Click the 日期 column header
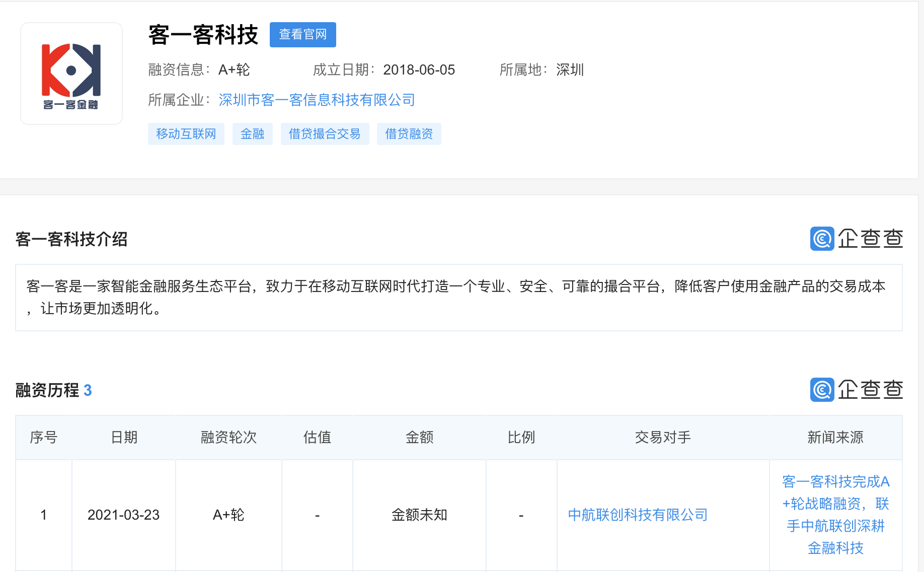 pos(124,437)
